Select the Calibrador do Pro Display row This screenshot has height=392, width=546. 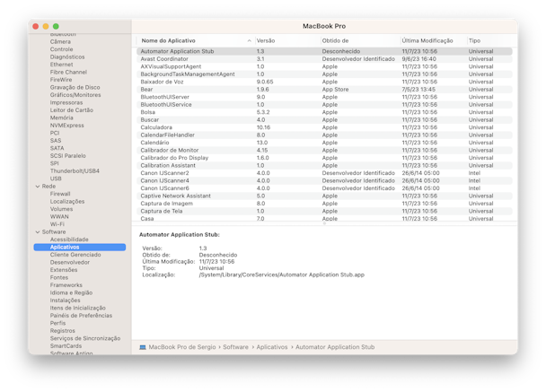(324, 158)
